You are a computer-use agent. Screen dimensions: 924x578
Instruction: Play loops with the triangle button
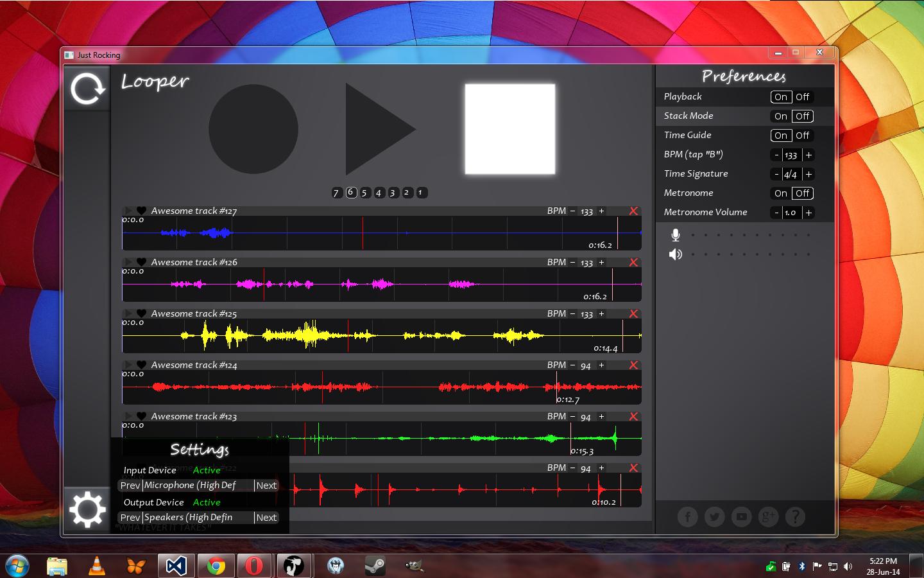pyautogui.click(x=381, y=129)
